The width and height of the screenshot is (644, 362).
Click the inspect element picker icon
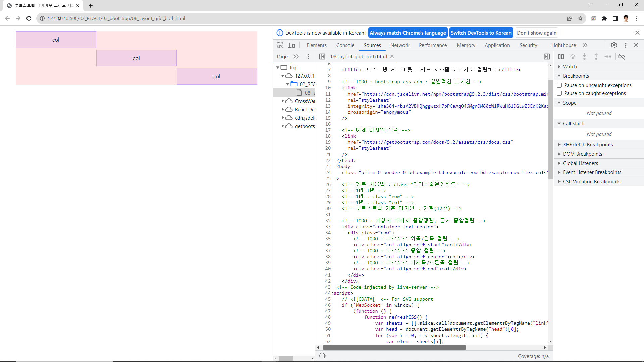[280, 45]
